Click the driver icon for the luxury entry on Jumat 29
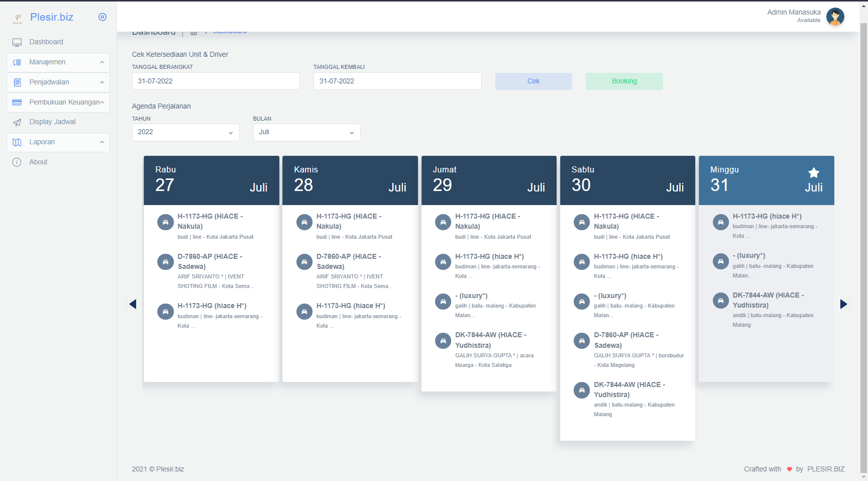868x481 pixels. [443, 301]
